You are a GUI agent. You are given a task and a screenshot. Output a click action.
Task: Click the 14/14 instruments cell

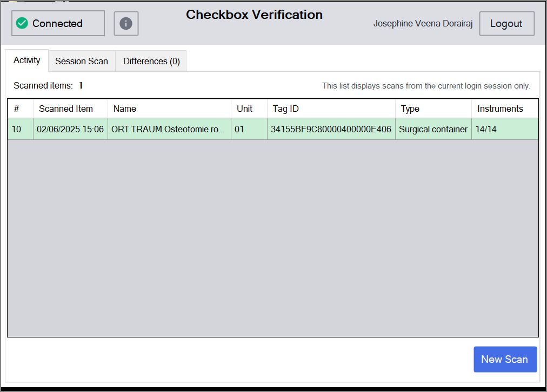pyautogui.click(x=505, y=129)
